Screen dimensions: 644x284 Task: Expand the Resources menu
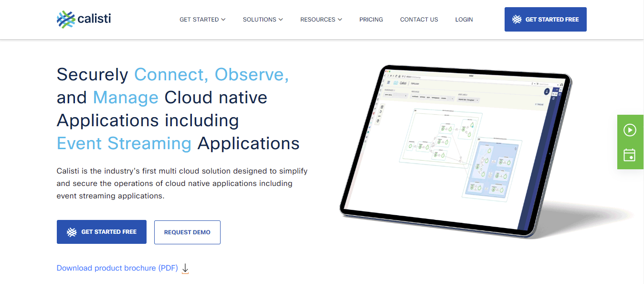(321, 20)
